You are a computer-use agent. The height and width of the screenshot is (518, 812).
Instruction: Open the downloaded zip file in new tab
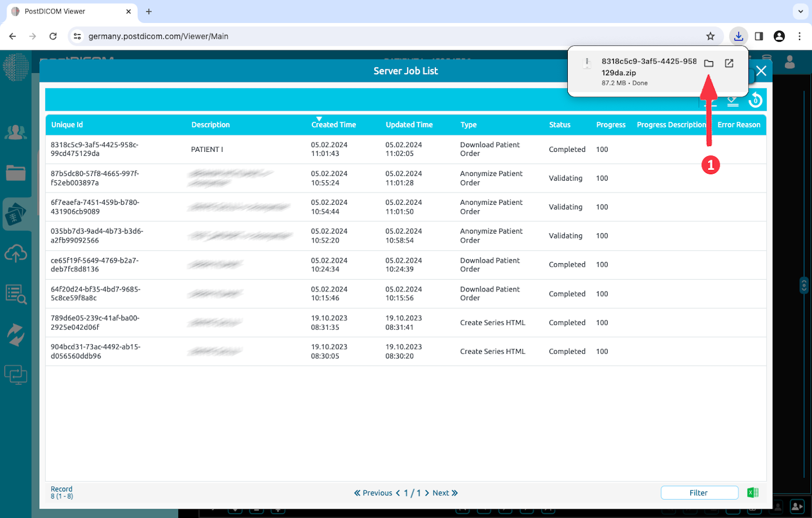[x=729, y=64]
